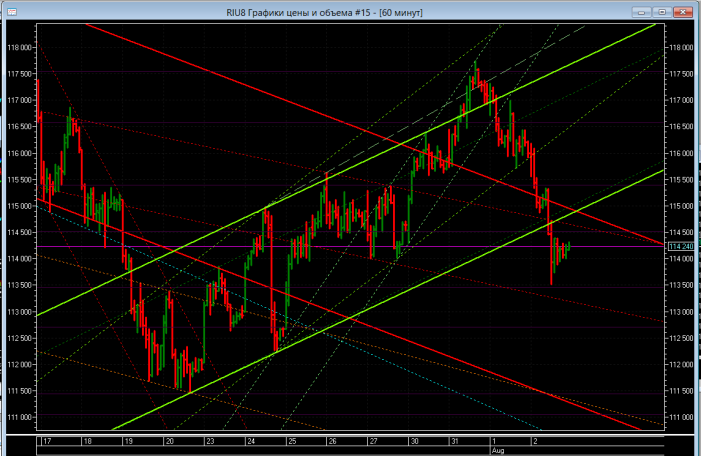Click the 'Aug' month label on the time axis
701x456 pixels.
[x=498, y=450]
